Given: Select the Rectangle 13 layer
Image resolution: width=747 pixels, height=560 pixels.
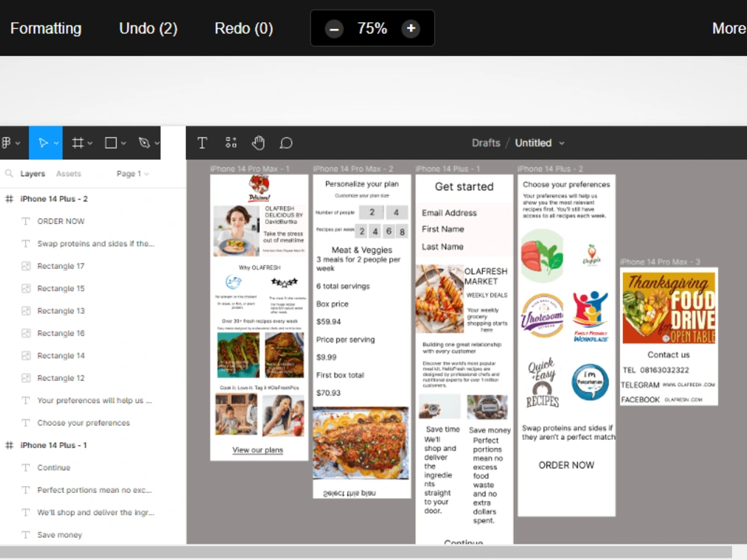Looking at the screenshot, I should (x=93, y=311).
